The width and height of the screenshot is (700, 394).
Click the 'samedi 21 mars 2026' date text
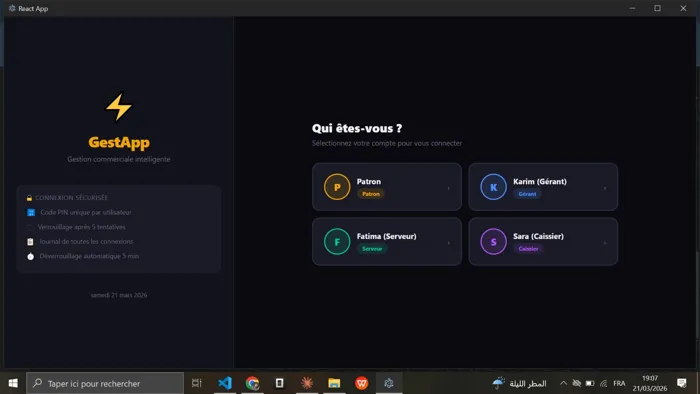(x=119, y=295)
